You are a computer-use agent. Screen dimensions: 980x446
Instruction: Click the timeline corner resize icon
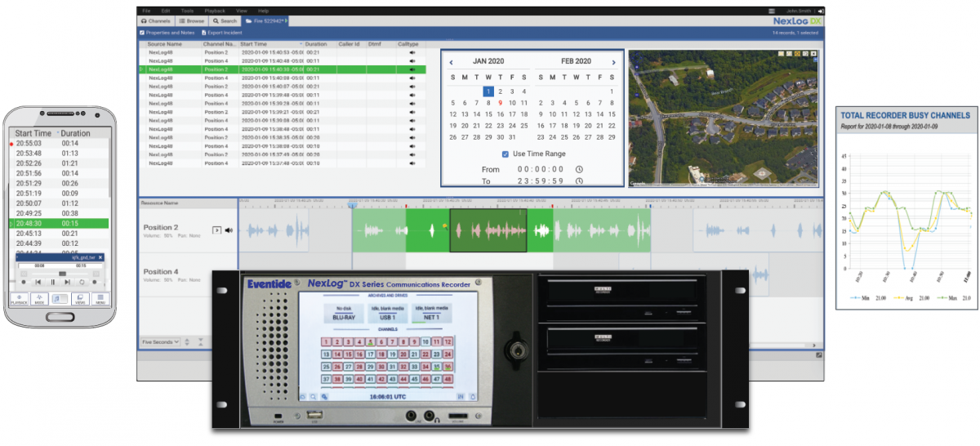click(x=818, y=356)
